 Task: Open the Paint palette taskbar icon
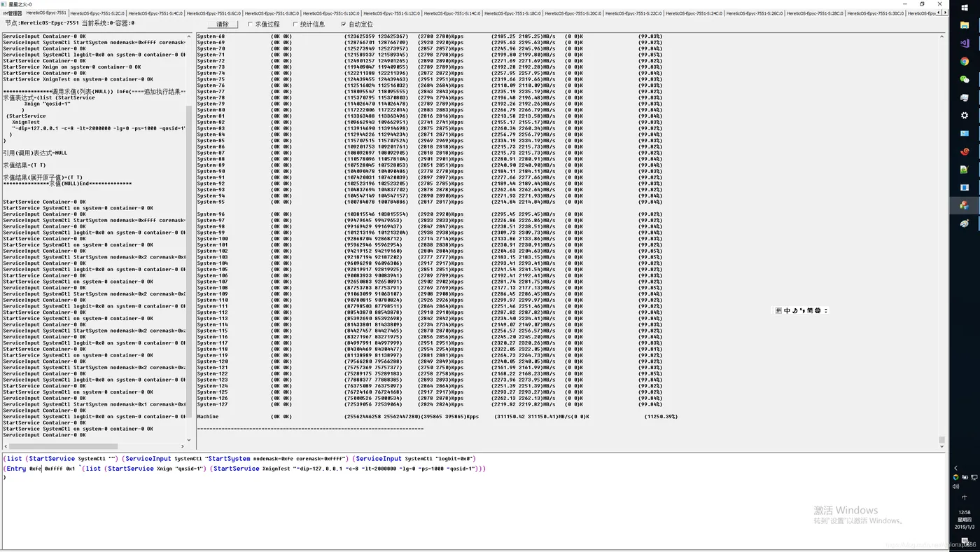[965, 223]
